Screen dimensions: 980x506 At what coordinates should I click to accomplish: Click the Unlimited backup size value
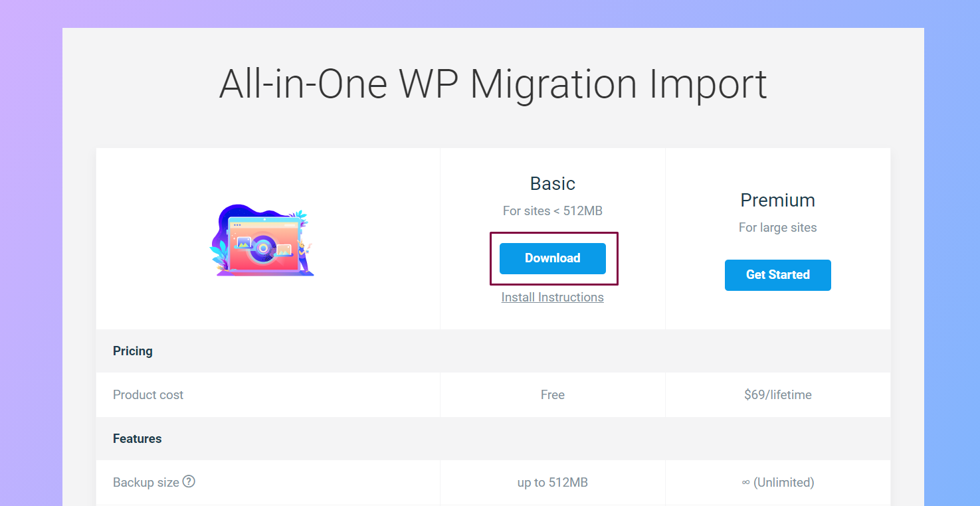[x=783, y=483]
